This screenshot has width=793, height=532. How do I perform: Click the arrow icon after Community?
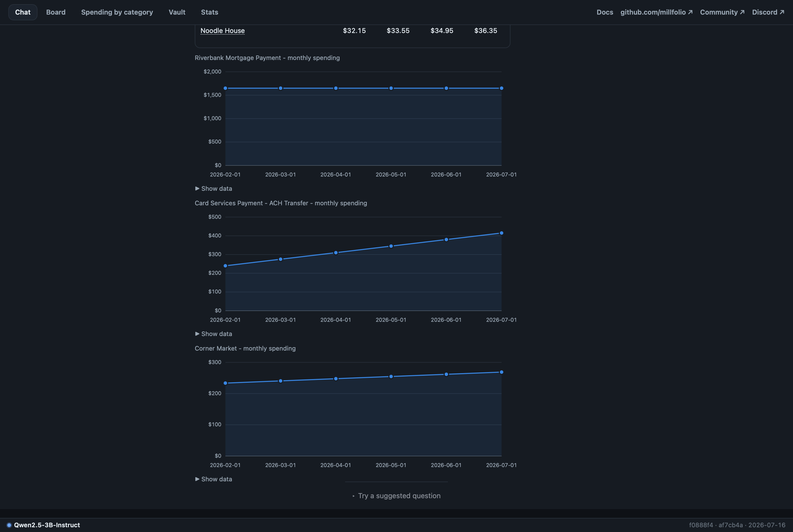(742, 12)
